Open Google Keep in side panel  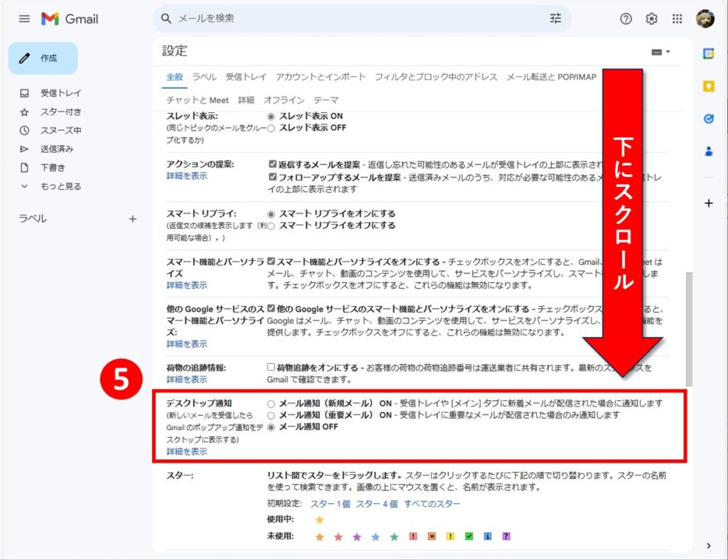tap(708, 86)
